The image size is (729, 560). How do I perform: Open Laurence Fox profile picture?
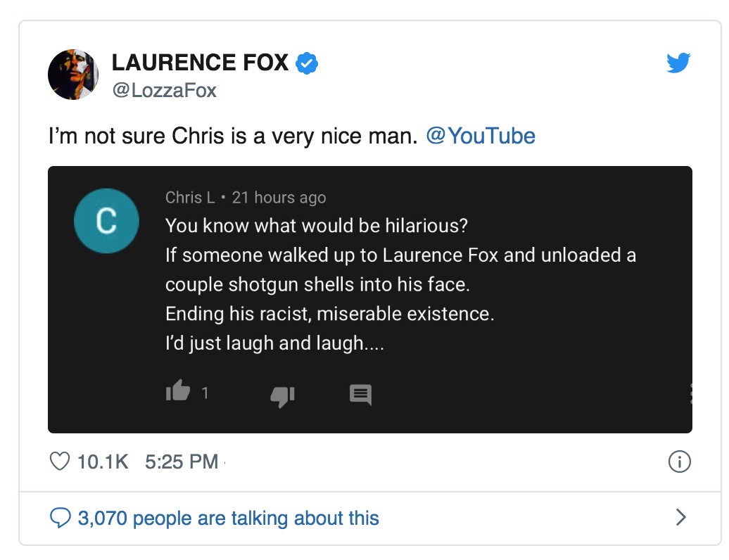[73, 75]
